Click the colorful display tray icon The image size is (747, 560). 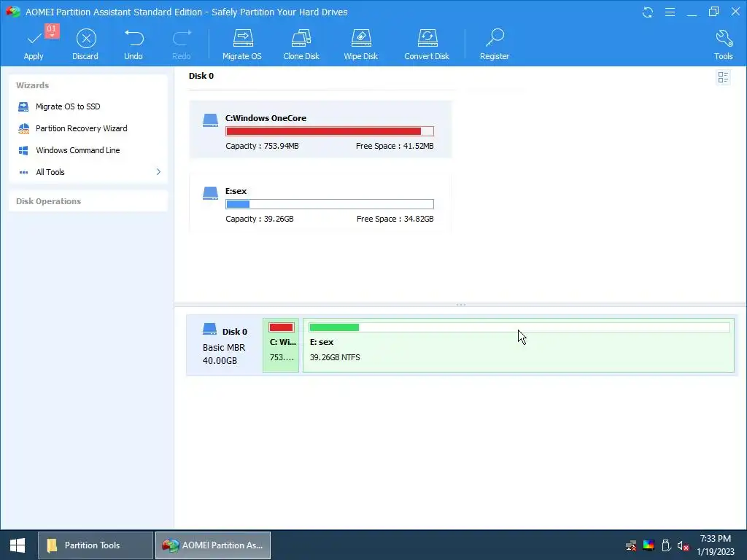(649, 545)
